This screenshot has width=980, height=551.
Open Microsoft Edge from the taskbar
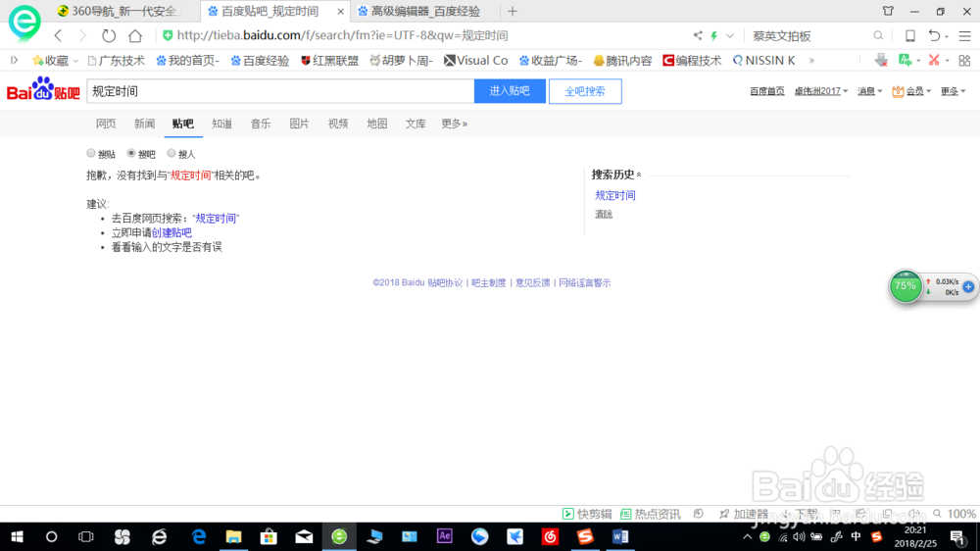click(x=199, y=536)
